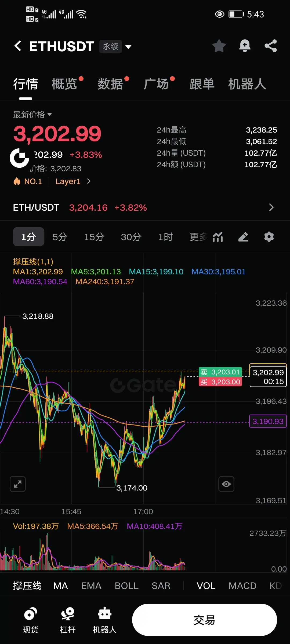Tap the eye comfort icon in status bar
290x644 pixels.
click(219, 14)
